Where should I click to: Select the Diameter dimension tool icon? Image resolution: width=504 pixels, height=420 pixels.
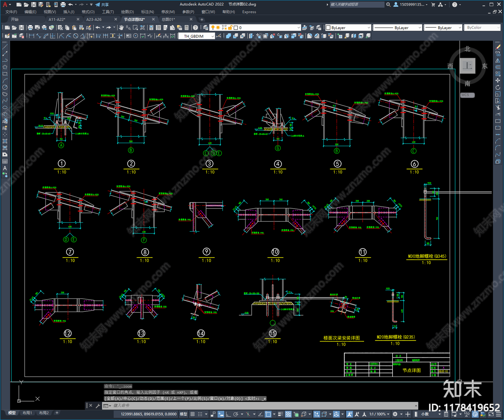(x=76, y=36)
